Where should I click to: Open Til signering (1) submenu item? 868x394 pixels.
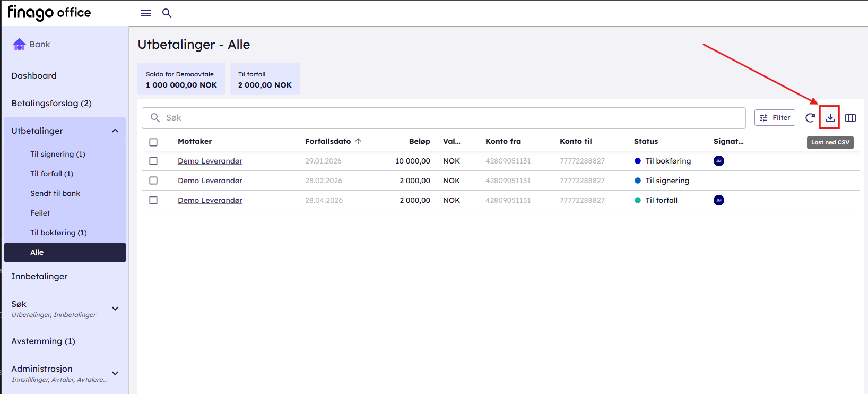tap(57, 154)
